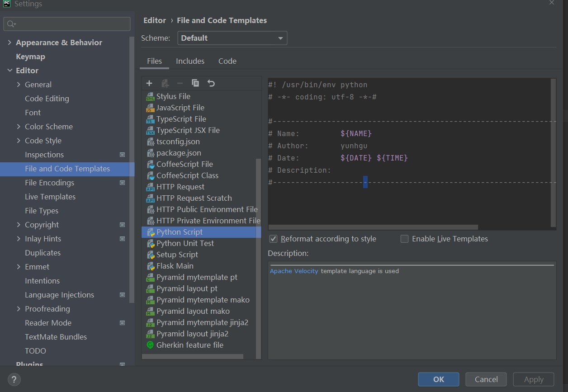Click the Copy Template icon
This screenshot has height=392, width=568.
click(x=195, y=83)
